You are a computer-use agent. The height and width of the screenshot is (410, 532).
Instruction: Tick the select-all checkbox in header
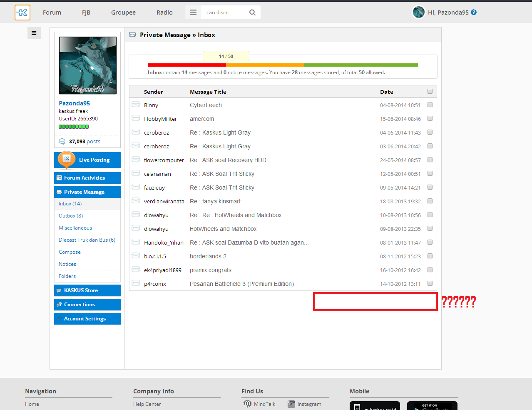point(430,91)
